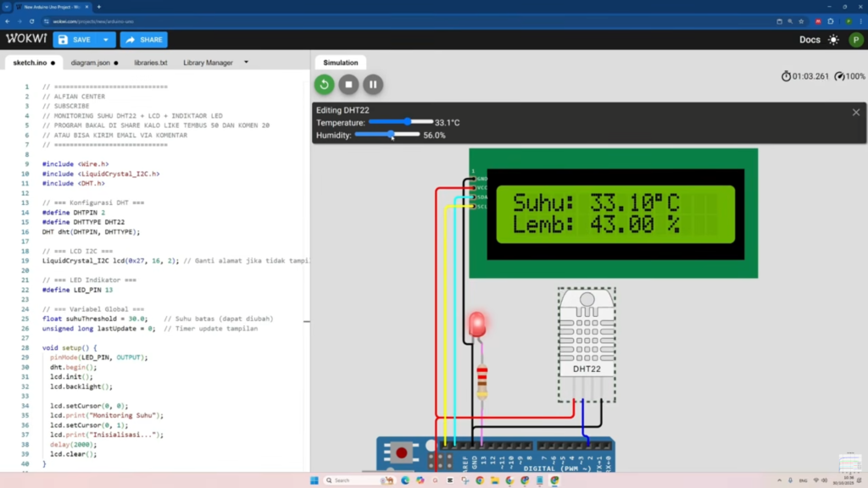
Task: Select the resistor component
Action: 482,380
